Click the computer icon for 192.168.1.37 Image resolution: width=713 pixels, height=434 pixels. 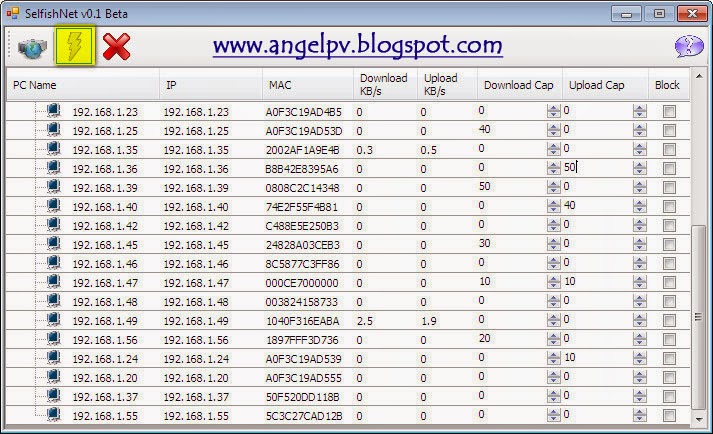click(x=54, y=396)
